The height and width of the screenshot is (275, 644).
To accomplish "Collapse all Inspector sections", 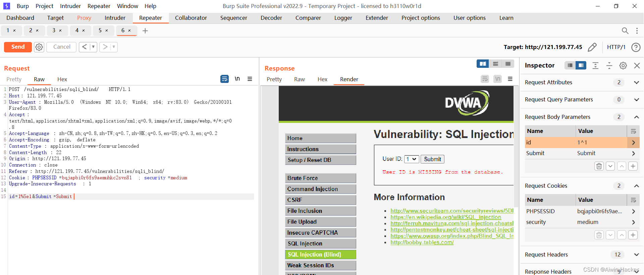I will 609,65.
